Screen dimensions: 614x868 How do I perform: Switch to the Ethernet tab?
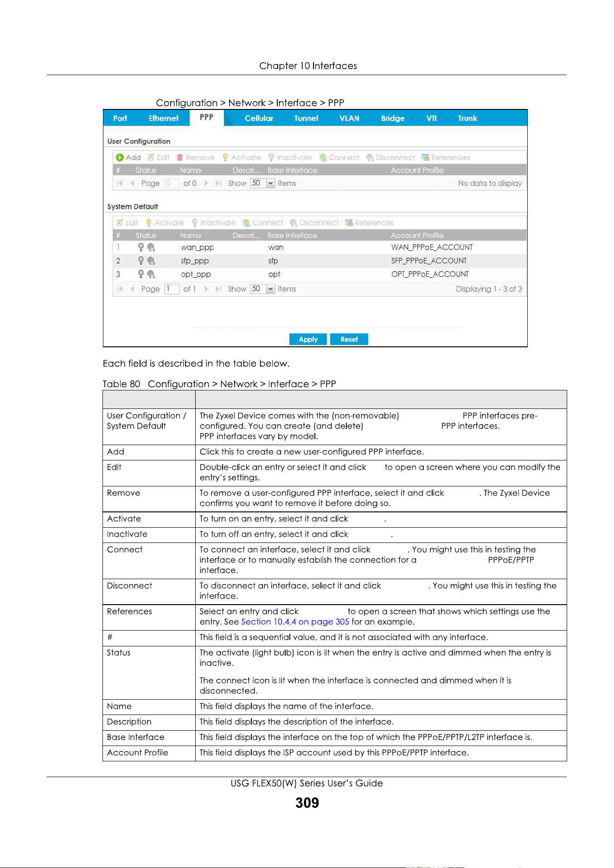(164, 118)
